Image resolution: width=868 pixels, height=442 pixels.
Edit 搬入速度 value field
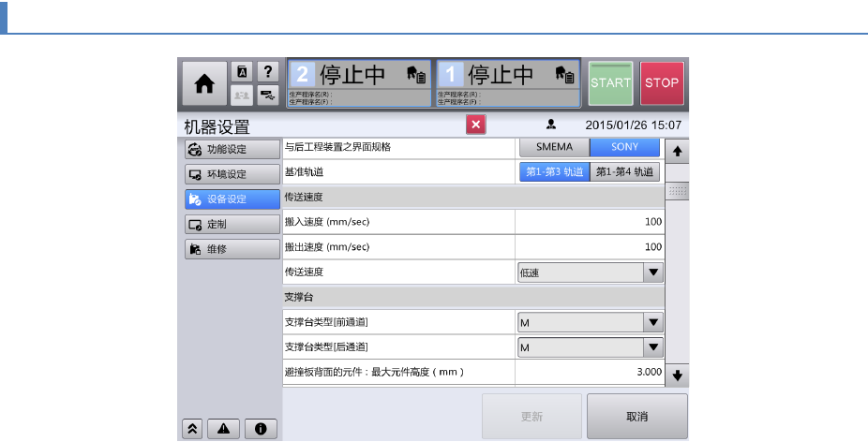pyautogui.click(x=590, y=222)
